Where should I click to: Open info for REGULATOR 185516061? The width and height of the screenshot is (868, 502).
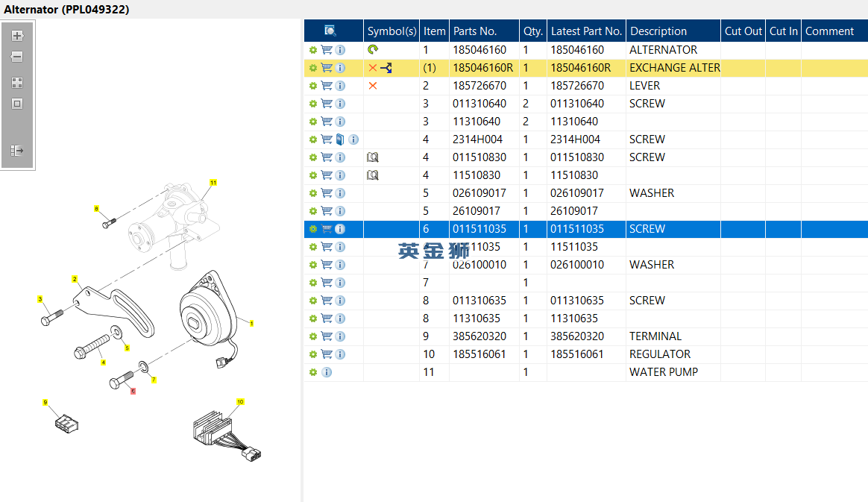340,354
